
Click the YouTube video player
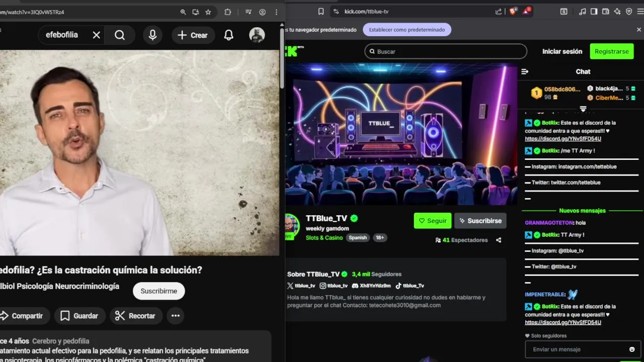(139, 153)
